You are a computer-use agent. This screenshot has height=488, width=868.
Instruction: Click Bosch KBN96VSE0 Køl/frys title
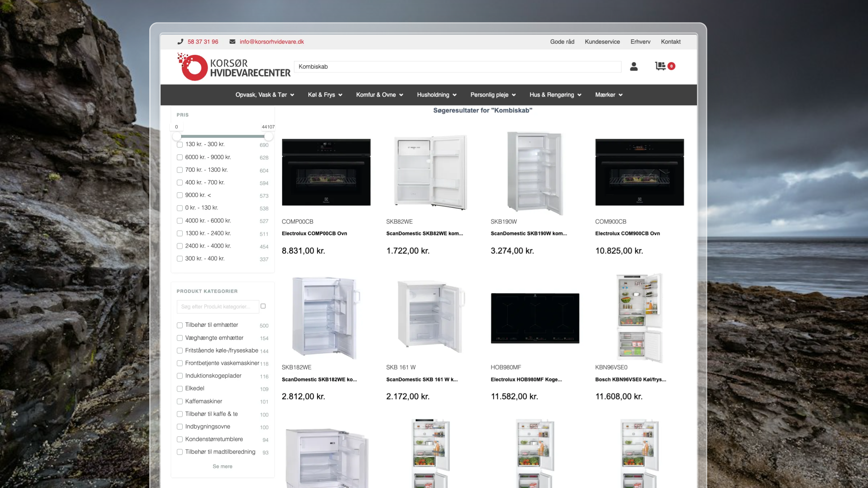click(630, 380)
